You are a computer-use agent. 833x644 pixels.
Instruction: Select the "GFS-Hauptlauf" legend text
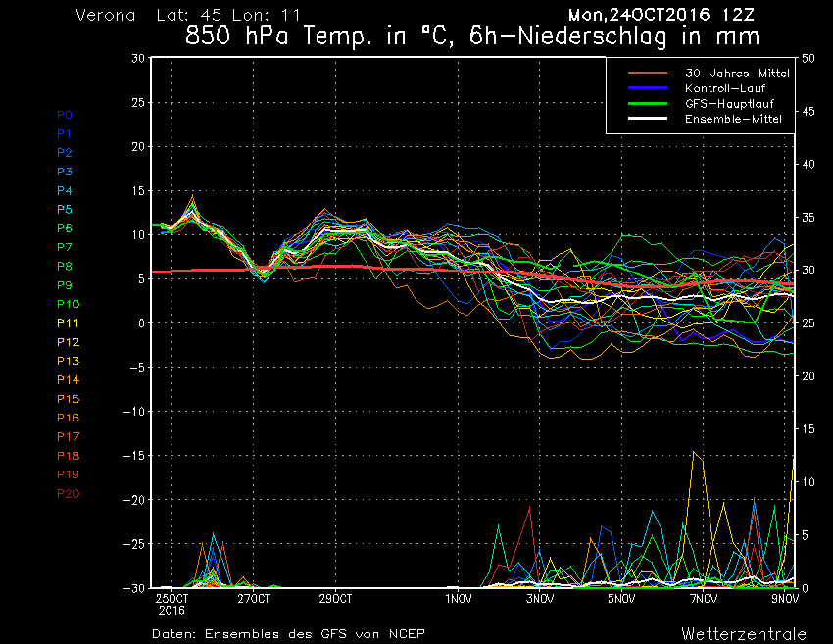pyautogui.click(x=729, y=104)
